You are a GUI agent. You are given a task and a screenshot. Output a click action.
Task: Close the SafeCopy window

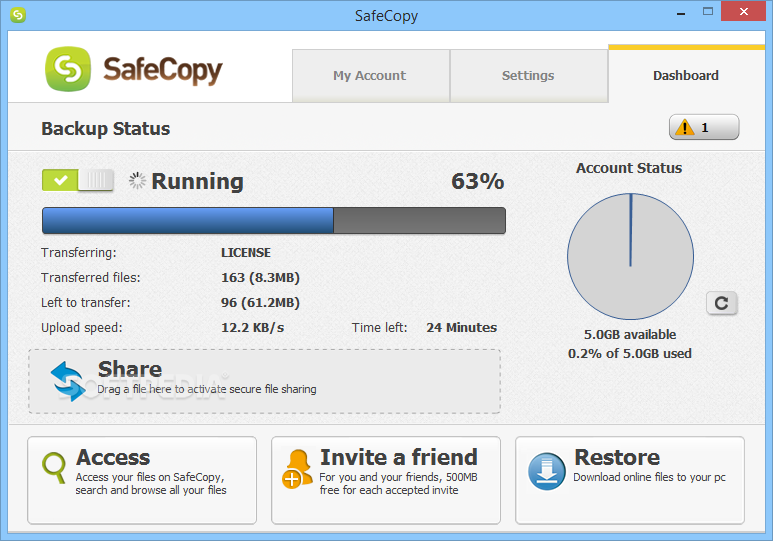point(744,11)
